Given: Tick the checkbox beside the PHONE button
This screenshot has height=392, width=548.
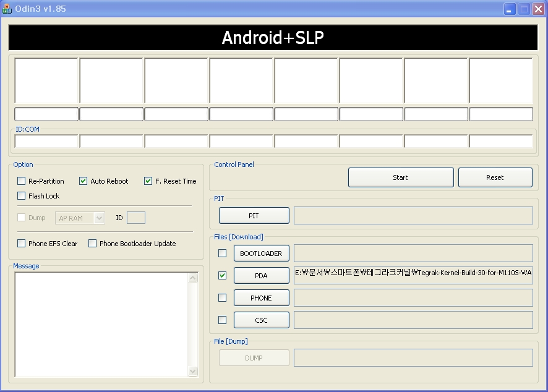Looking at the screenshot, I should [x=223, y=298].
